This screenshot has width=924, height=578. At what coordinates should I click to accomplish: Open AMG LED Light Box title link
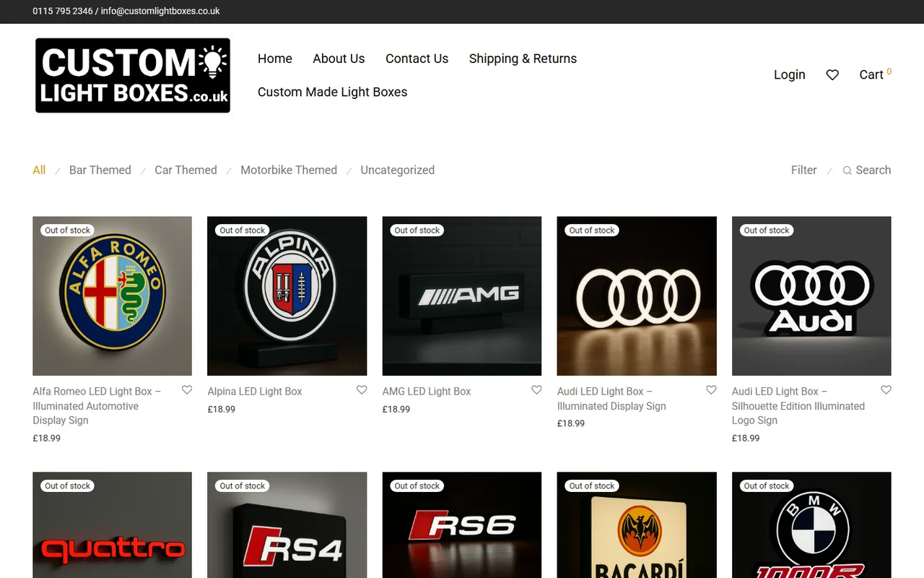coord(427,391)
